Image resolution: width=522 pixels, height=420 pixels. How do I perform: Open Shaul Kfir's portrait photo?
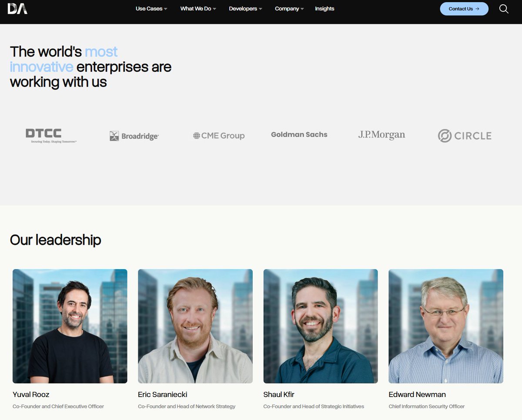point(321,326)
